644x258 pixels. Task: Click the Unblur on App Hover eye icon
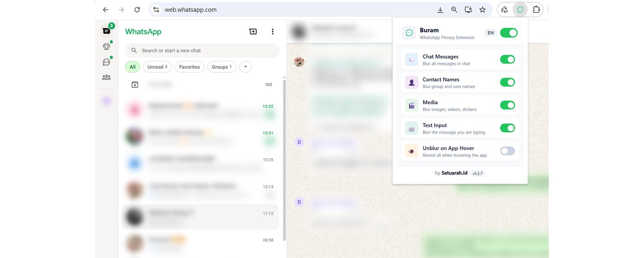[x=412, y=151]
